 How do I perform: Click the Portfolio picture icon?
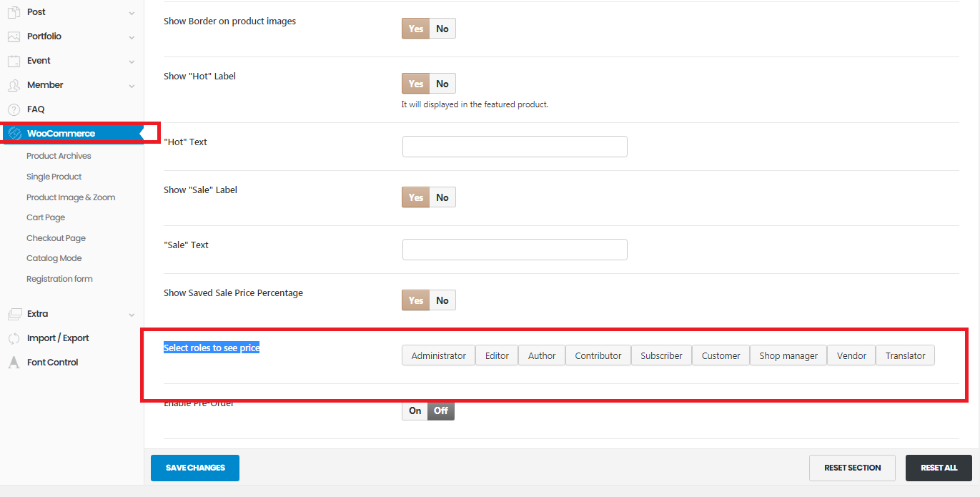[x=14, y=36]
